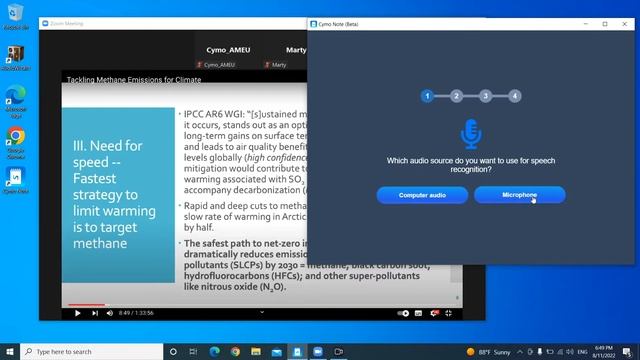Open File Explorer from the taskbar
The image size is (640, 360).
(256, 351)
